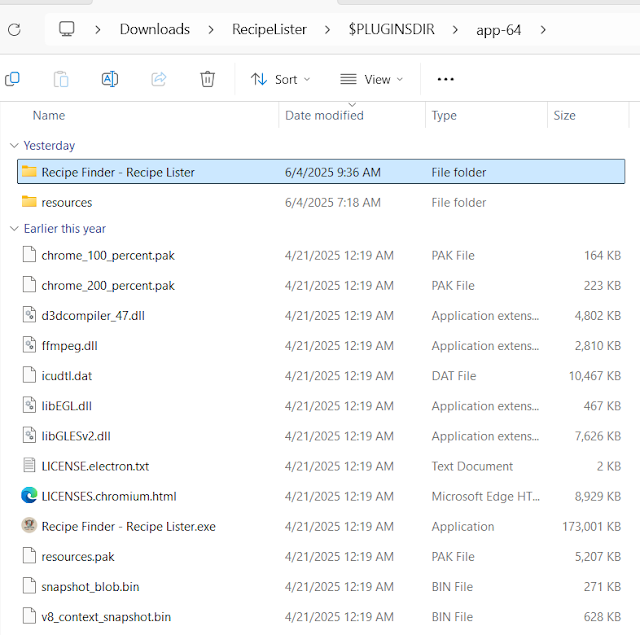The height and width of the screenshot is (635, 640).
Task: Click the Share toolbar icon
Action: 159,79
